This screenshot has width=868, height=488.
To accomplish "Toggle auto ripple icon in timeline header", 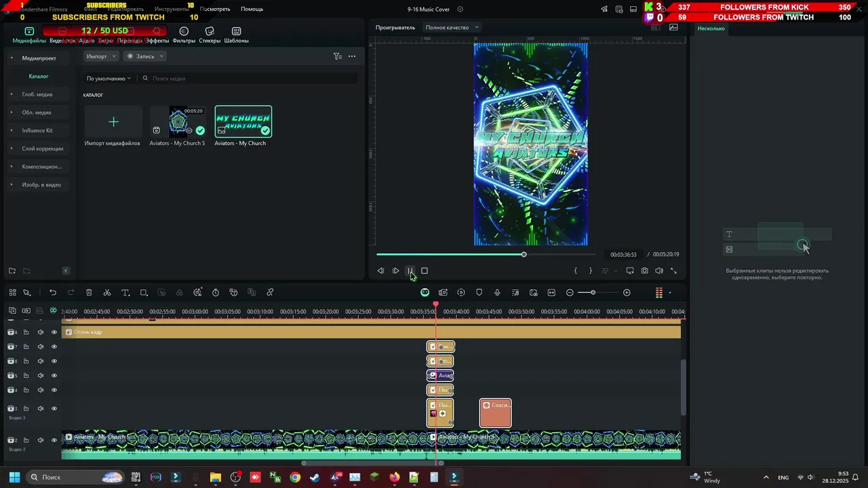I will (53, 310).
